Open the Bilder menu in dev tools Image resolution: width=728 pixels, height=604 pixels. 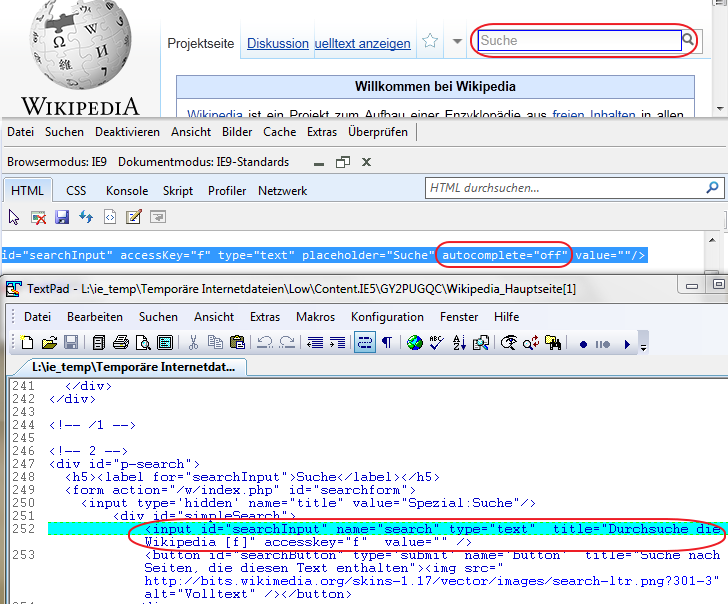(x=237, y=132)
